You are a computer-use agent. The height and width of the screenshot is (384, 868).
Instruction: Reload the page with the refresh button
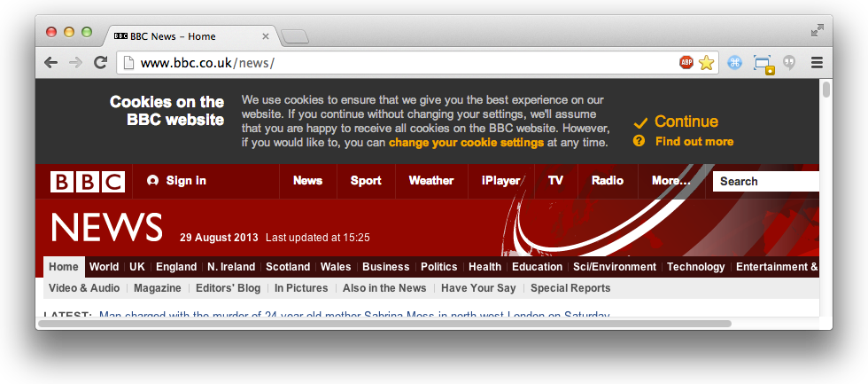[101, 62]
